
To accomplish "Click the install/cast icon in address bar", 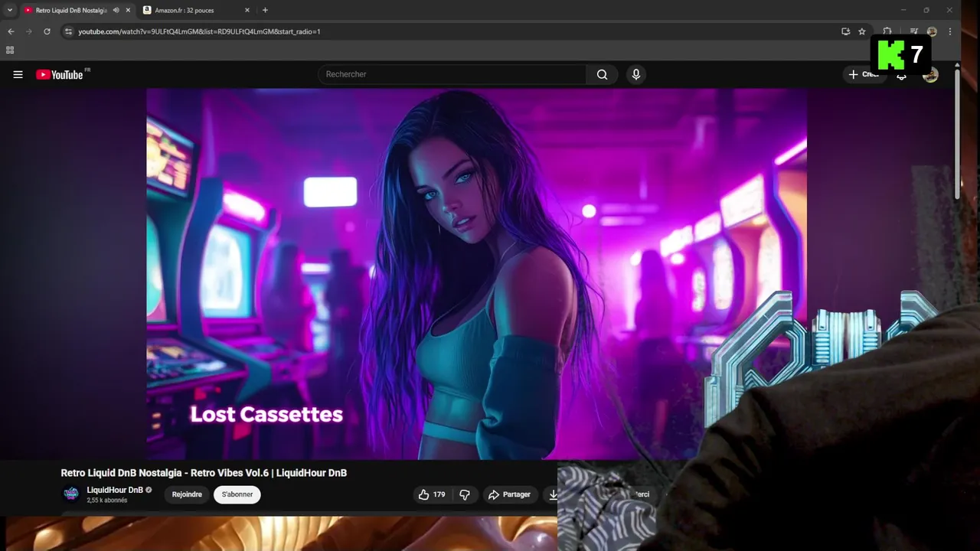I will coord(845,31).
